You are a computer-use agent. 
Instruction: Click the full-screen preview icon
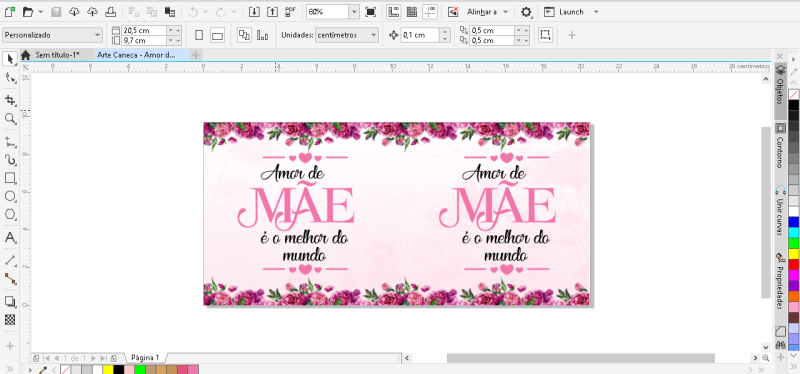pos(370,12)
